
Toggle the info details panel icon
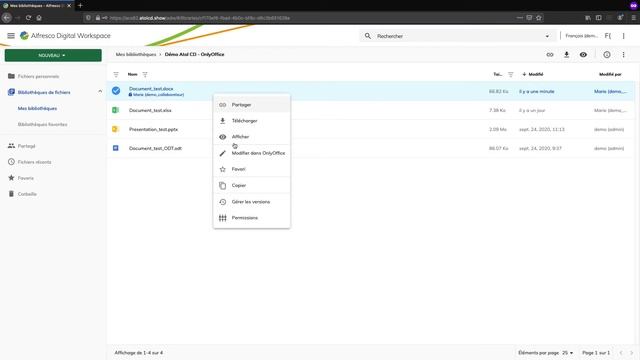[607, 55]
